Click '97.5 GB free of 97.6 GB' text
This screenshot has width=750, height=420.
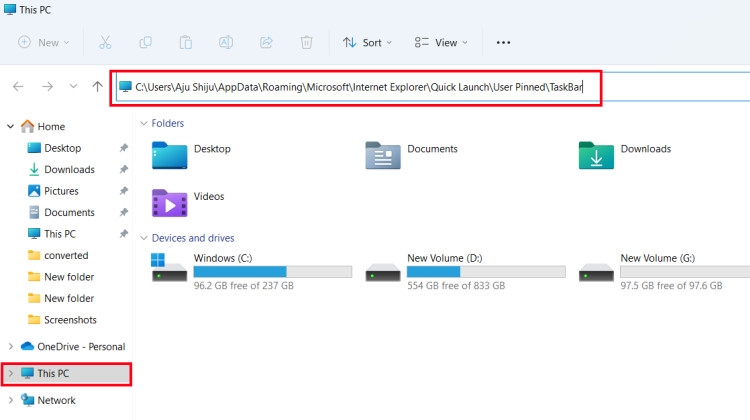coord(671,286)
